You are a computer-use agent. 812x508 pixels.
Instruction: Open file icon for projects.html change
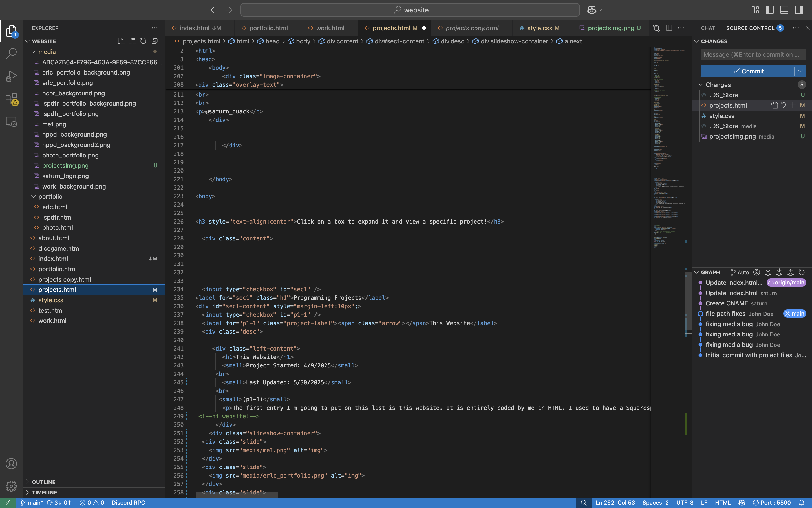pos(775,105)
